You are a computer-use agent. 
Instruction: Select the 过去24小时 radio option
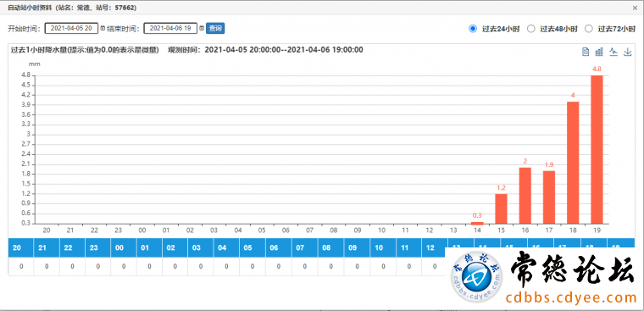[473, 29]
